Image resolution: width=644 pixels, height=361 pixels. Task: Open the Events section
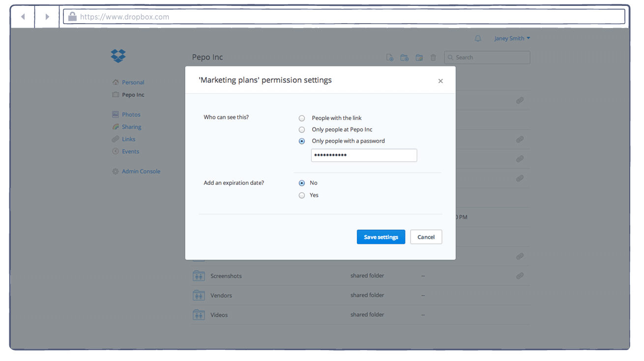click(x=129, y=151)
